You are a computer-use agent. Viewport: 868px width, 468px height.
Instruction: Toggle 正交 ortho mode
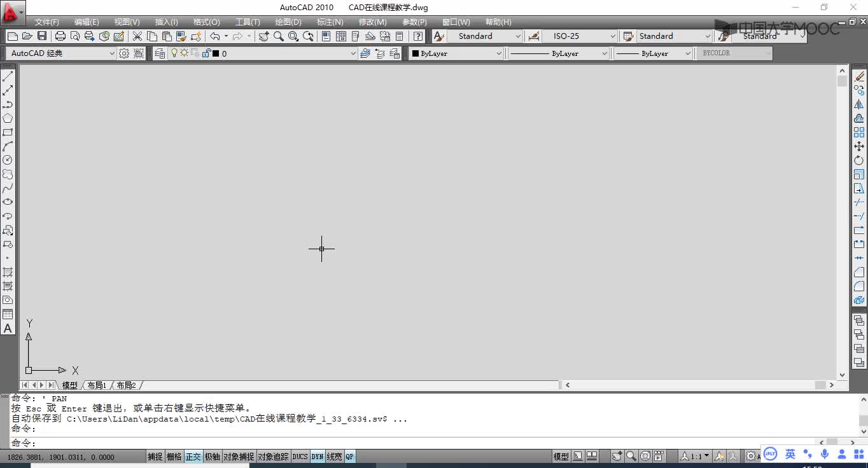(193, 457)
